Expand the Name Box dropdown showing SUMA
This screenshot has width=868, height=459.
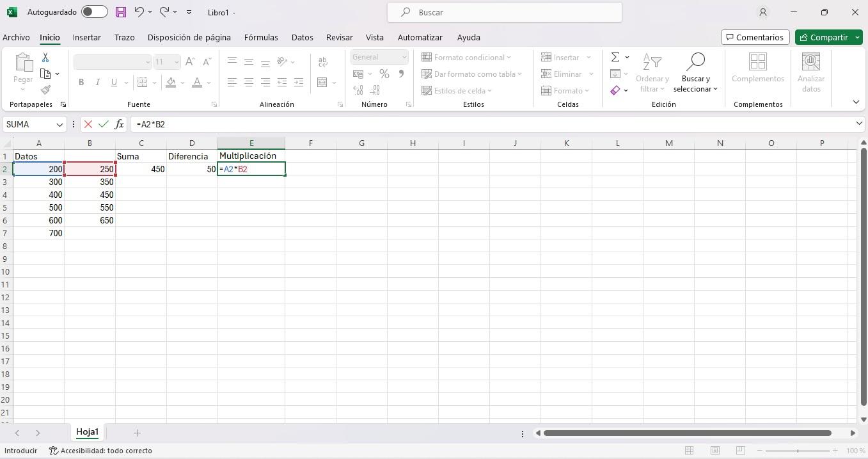point(59,124)
